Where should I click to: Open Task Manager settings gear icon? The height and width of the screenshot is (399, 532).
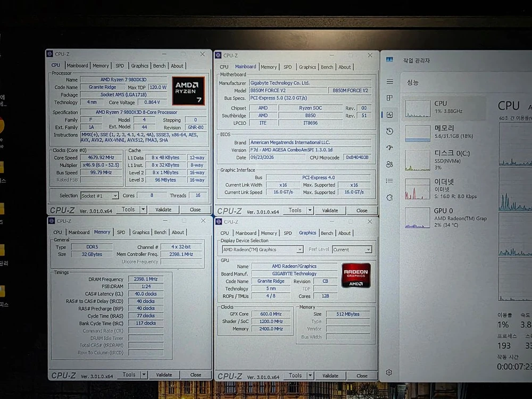pos(389,372)
